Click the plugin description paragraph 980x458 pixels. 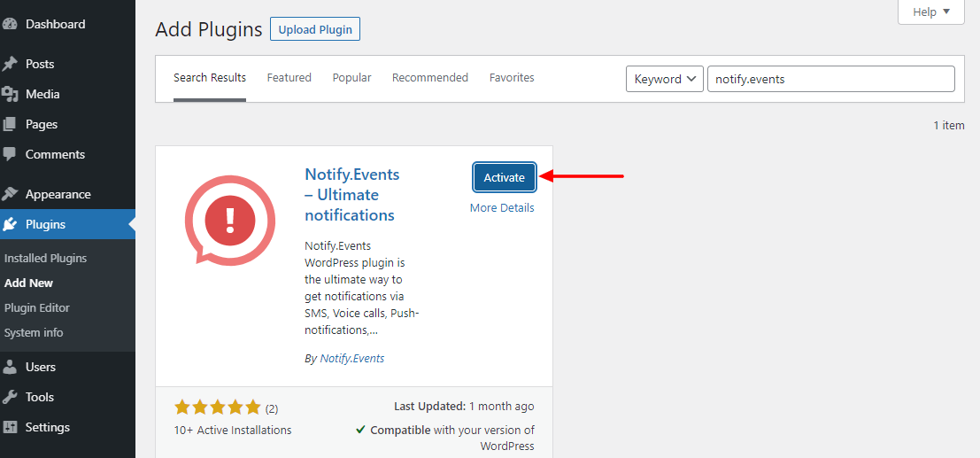[361, 287]
